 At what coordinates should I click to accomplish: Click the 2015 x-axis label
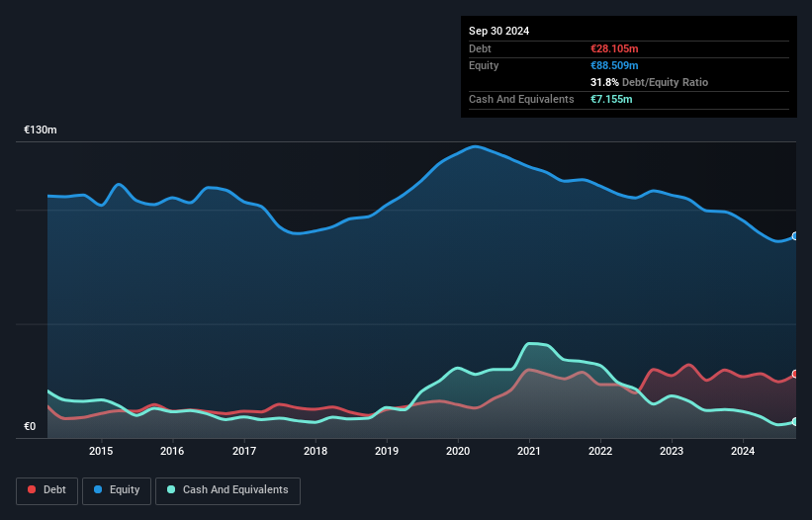[x=101, y=451]
